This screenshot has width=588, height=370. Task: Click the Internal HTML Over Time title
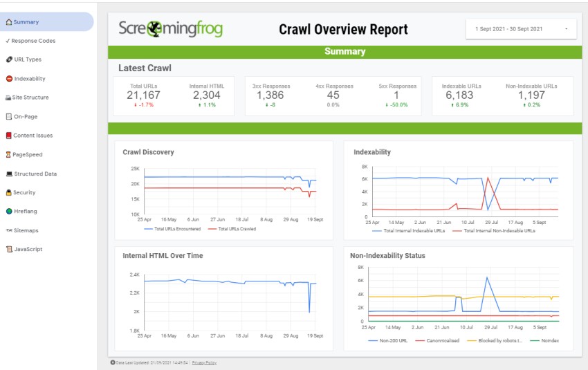click(x=163, y=256)
